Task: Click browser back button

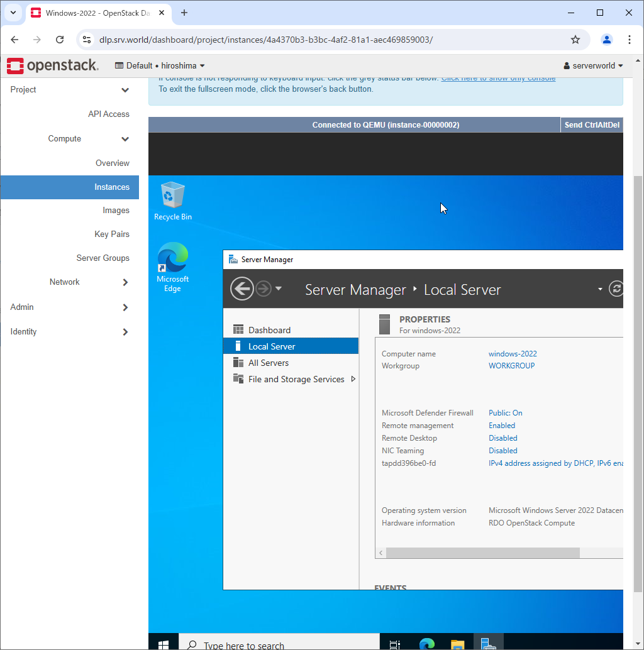Action: click(x=14, y=40)
